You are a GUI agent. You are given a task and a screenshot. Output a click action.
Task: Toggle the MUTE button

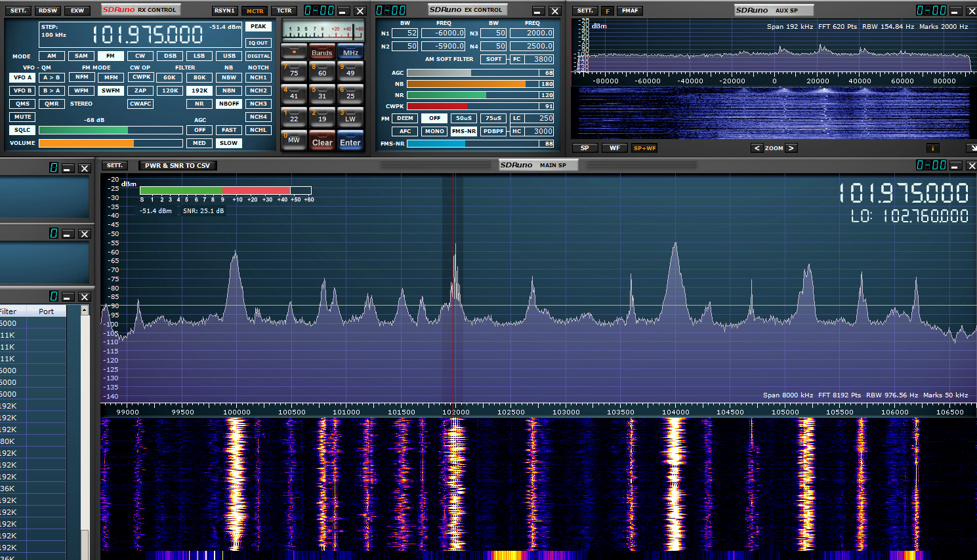(23, 117)
